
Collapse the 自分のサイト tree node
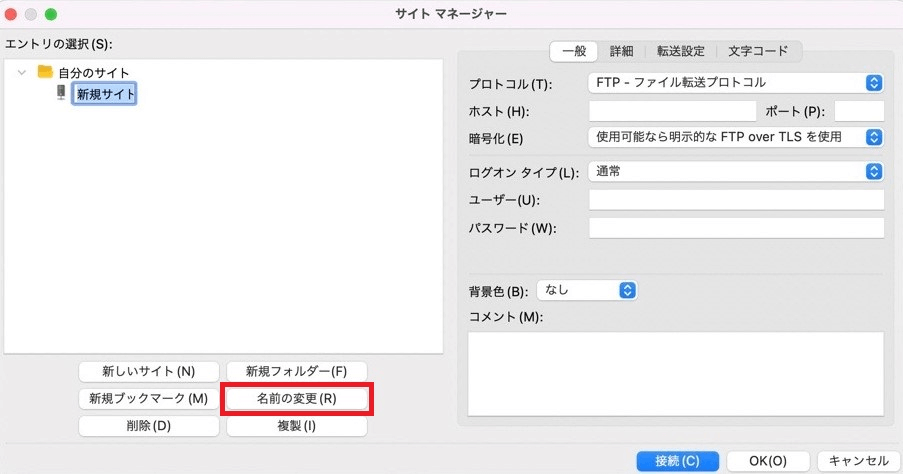click(x=22, y=72)
